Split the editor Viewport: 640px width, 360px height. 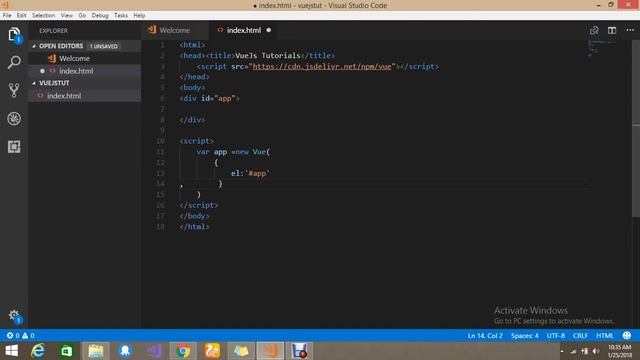coord(612,30)
